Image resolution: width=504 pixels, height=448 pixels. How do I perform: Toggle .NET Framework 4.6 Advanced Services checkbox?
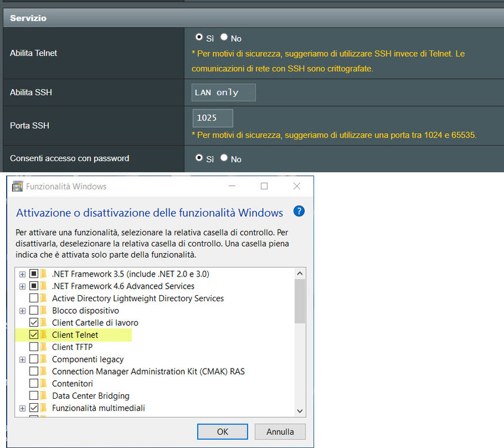click(x=34, y=286)
